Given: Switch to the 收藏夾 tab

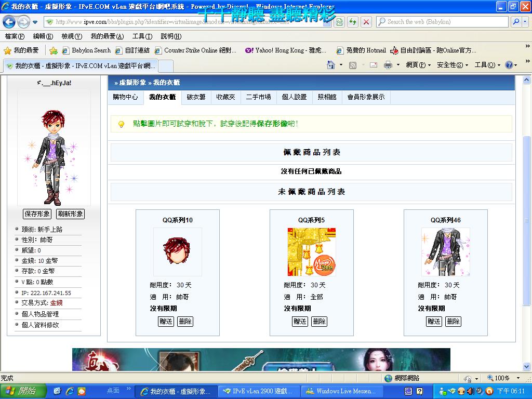Looking at the screenshot, I should point(225,97).
